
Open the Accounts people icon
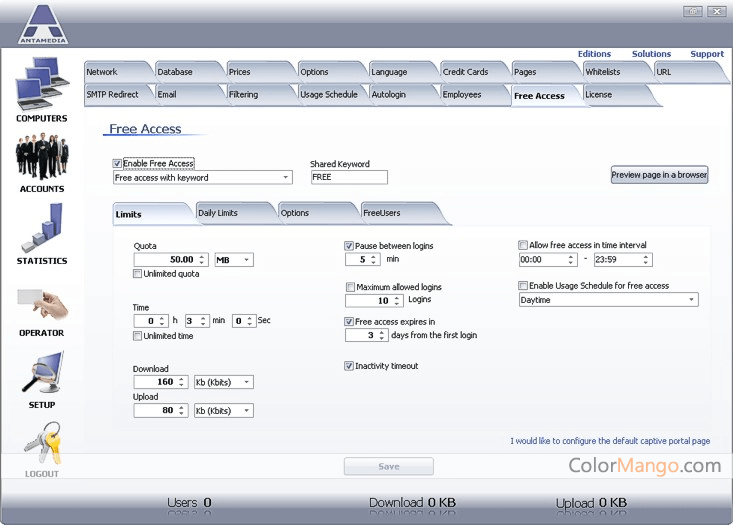pos(41,157)
